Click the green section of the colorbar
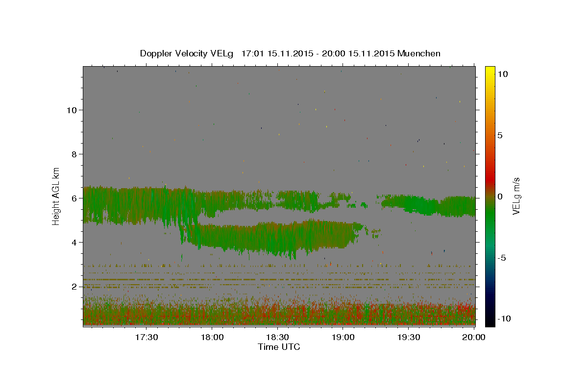Screen dimensions: 588x392 490,216
